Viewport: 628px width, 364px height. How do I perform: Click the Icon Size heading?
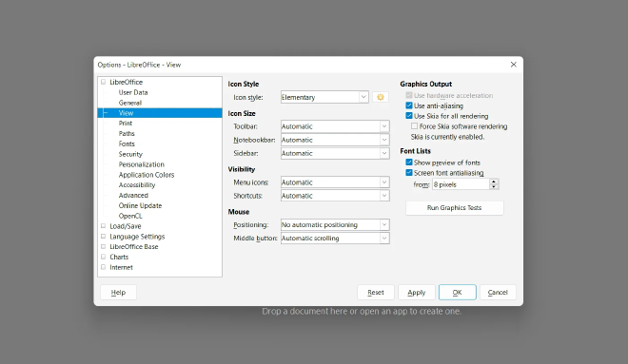click(242, 114)
